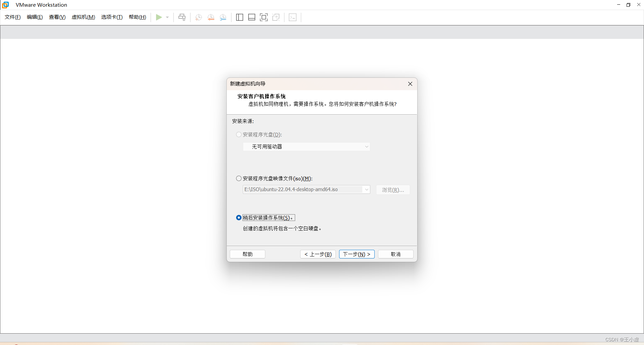Click the full screen mode icon
The height and width of the screenshot is (345, 644).
click(x=264, y=17)
